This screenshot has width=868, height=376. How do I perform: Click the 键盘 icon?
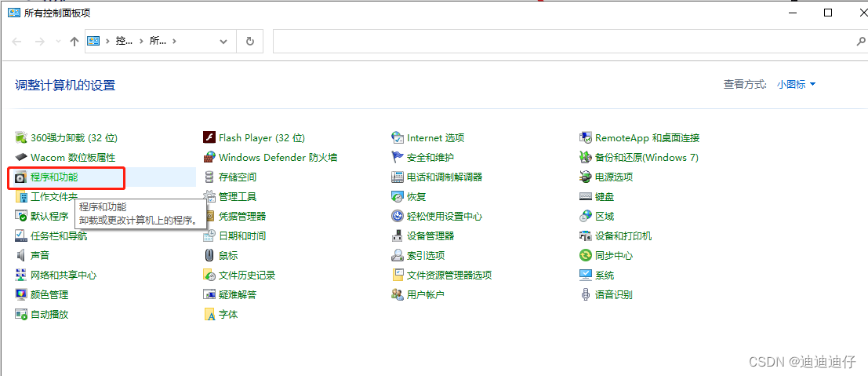(586, 197)
